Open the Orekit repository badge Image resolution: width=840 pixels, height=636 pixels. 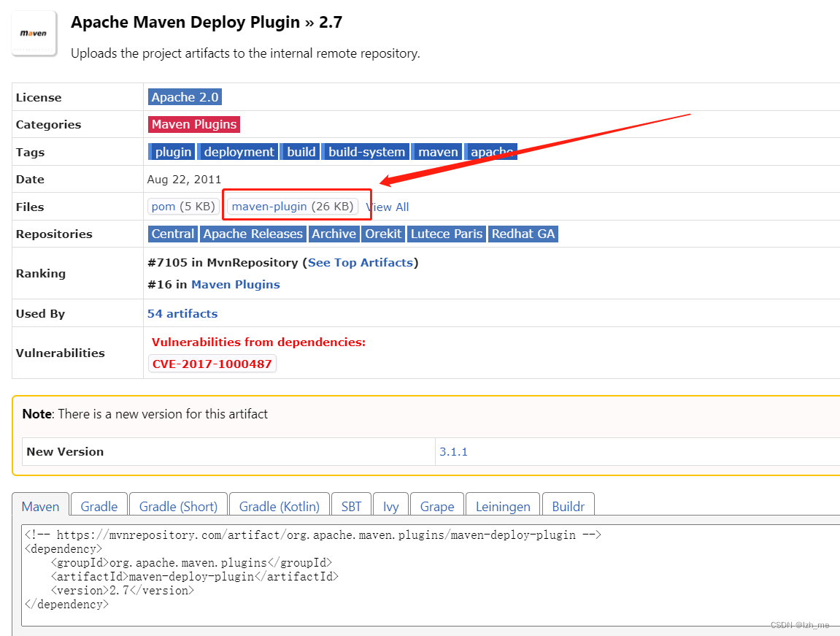tap(383, 234)
